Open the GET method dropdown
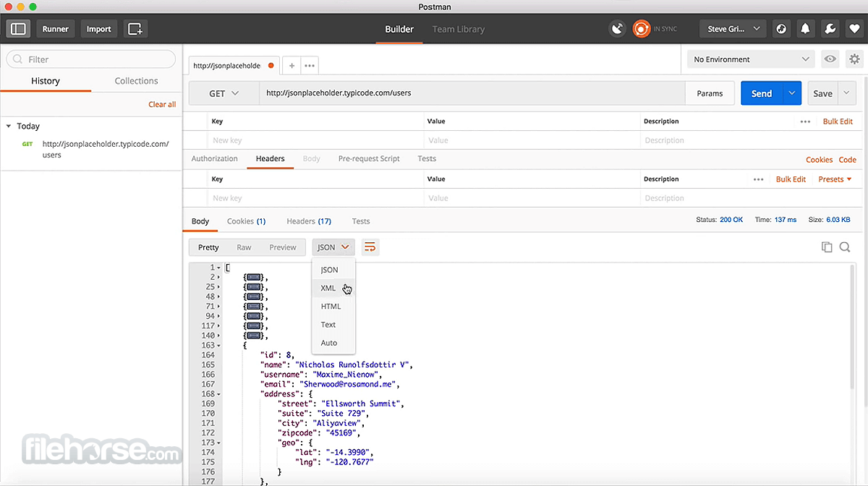 click(x=224, y=93)
